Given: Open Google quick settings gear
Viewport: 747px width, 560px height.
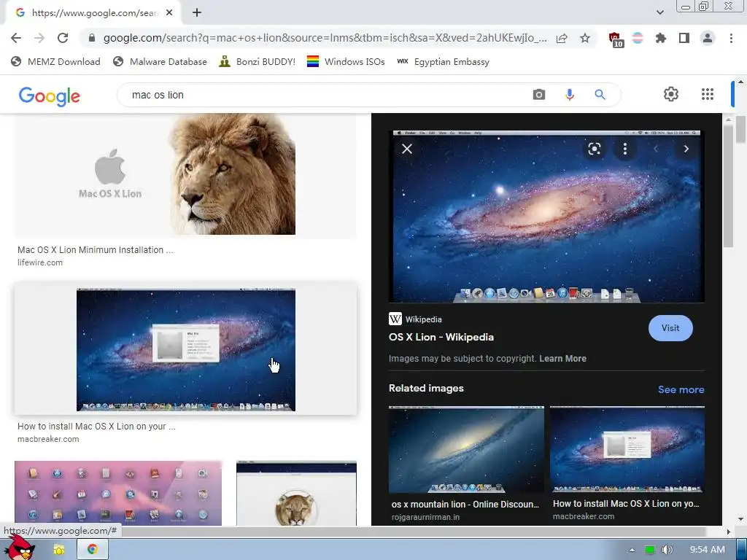Looking at the screenshot, I should [671, 94].
